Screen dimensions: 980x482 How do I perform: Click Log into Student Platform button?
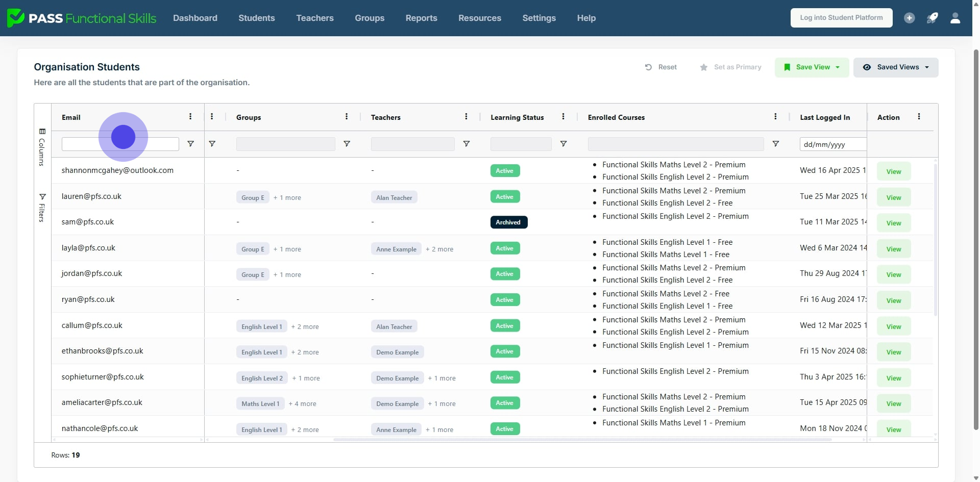[841, 18]
